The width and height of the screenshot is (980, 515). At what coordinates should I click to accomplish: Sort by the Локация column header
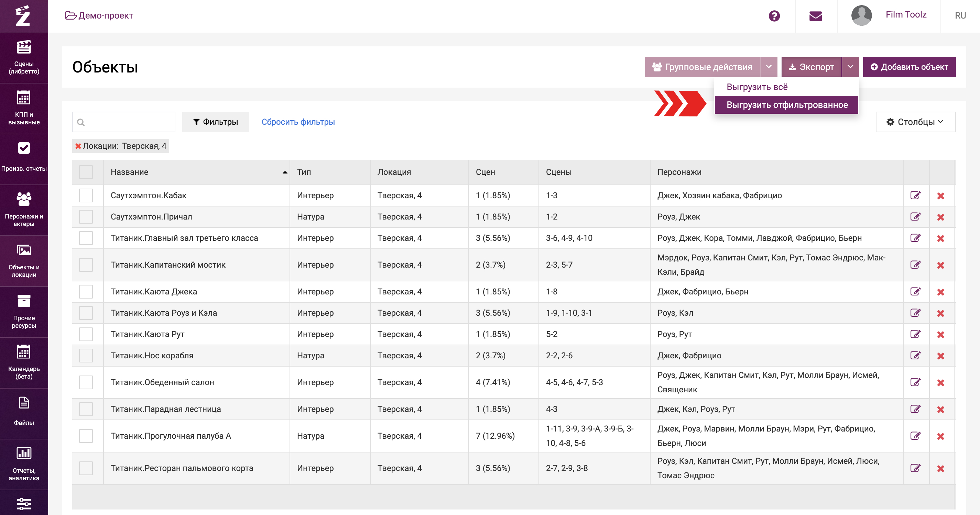pos(419,172)
